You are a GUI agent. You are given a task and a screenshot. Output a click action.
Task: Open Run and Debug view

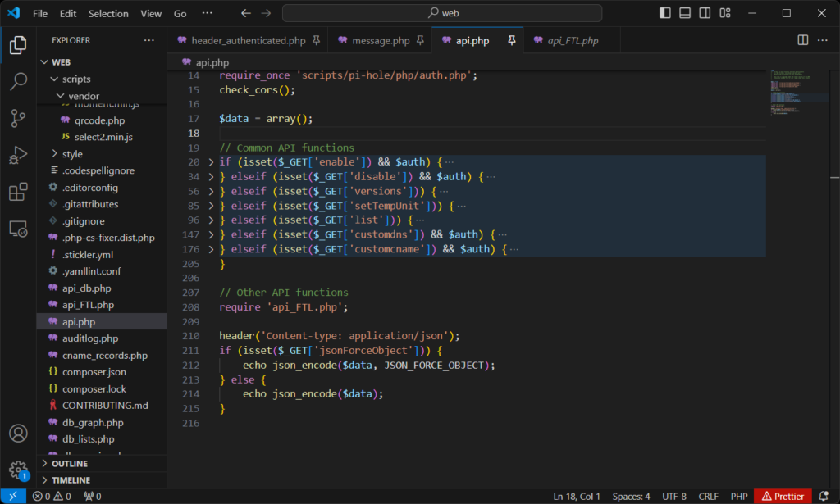[x=18, y=156]
